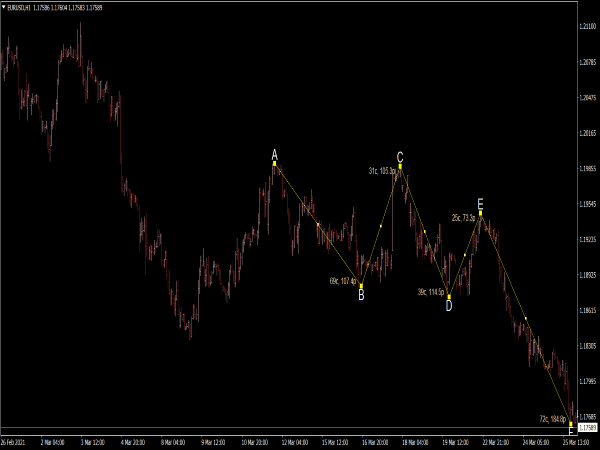Select the yellow anchor point at D
Image resolution: width=600 pixels, height=450 pixels.
pos(449,297)
